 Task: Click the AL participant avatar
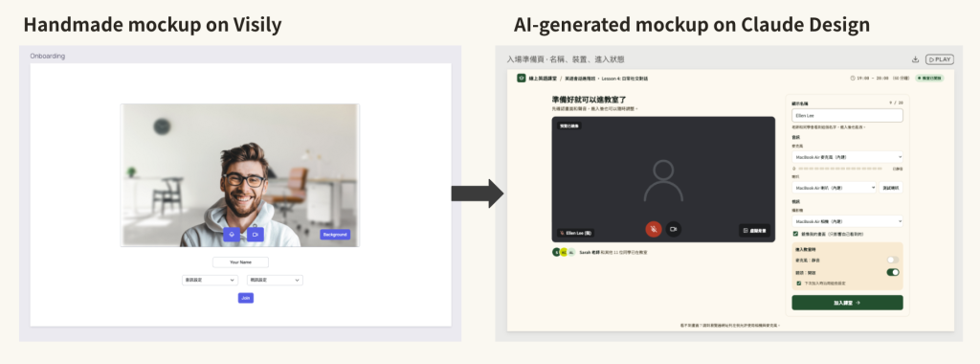point(570,252)
